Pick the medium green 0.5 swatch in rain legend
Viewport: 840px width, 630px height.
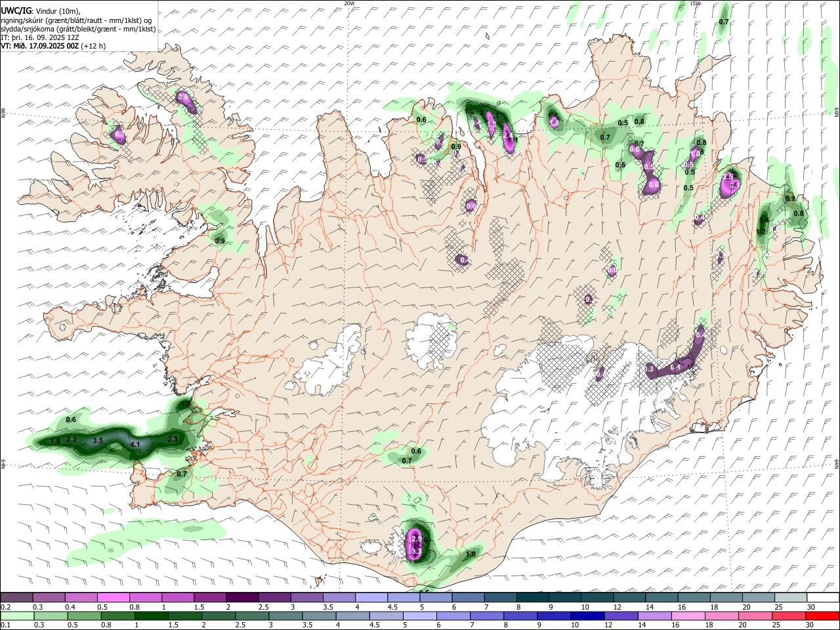tap(84, 616)
